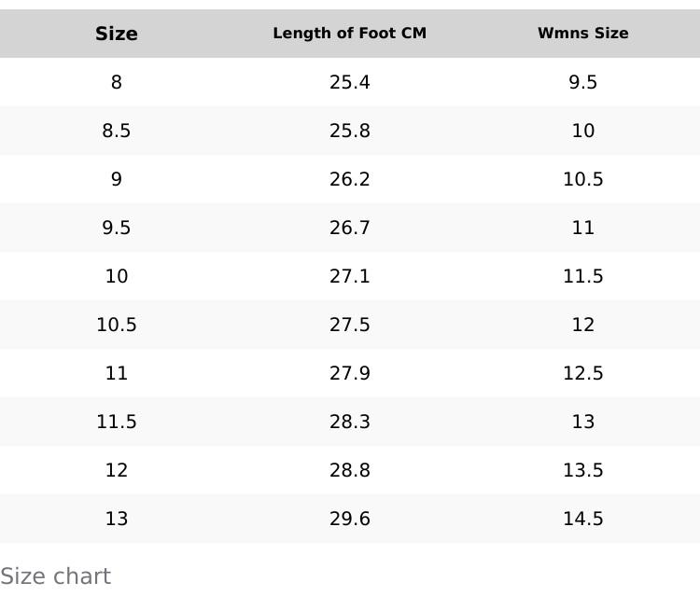
Task: Click the "Size chart" caption text
Action: pos(56,576)
